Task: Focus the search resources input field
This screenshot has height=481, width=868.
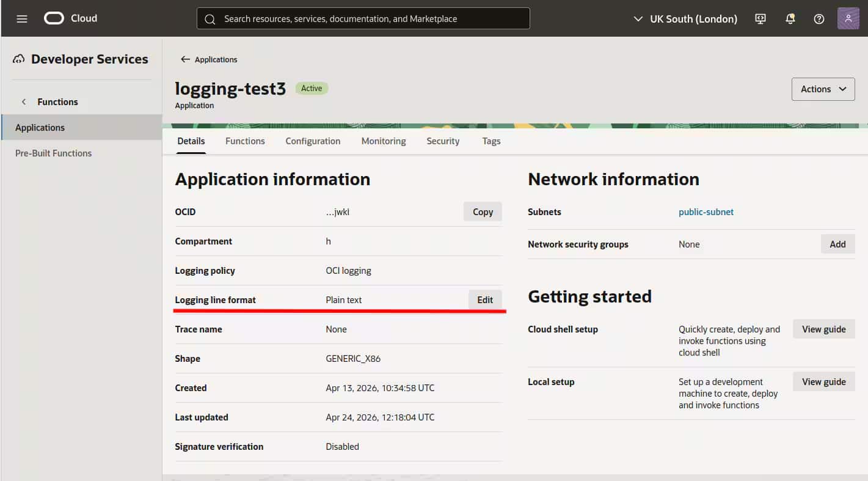Action: [363, 18]
